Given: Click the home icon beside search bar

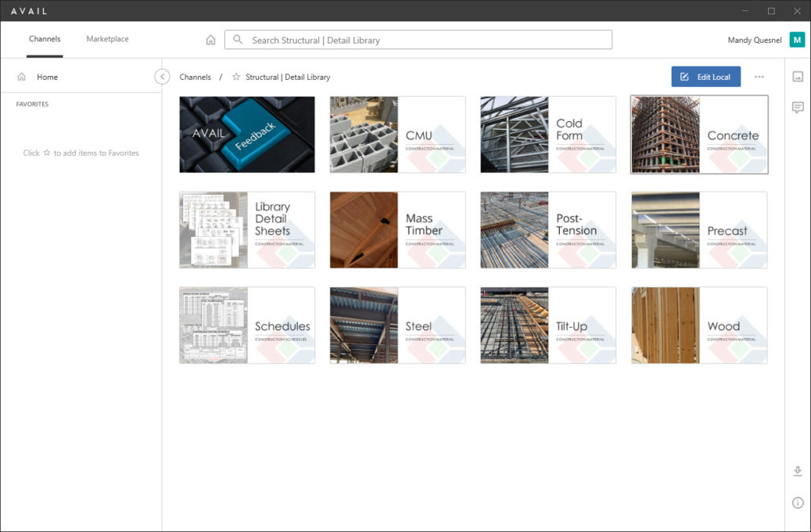Looking at the screenshot, I should click(x=211, y=40).
